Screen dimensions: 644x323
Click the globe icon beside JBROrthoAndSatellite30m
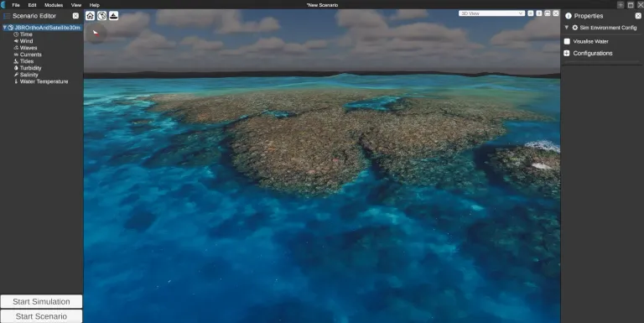click(x=11, y=28)
